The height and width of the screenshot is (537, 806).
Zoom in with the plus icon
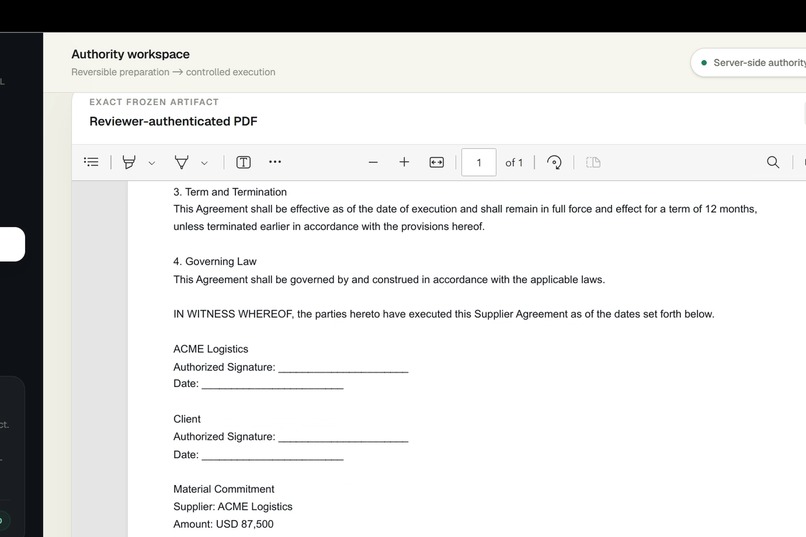[404, 162]
